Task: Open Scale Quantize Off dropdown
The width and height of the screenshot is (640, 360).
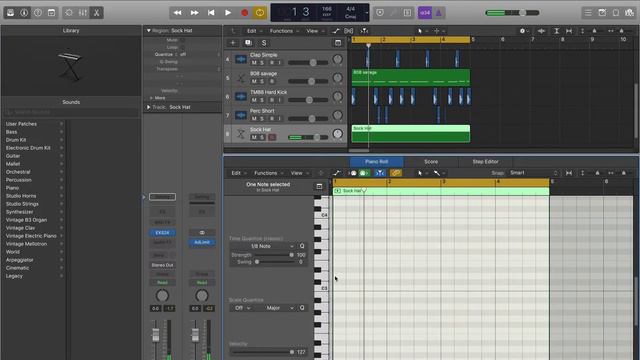Action: [x=242, y=308]
